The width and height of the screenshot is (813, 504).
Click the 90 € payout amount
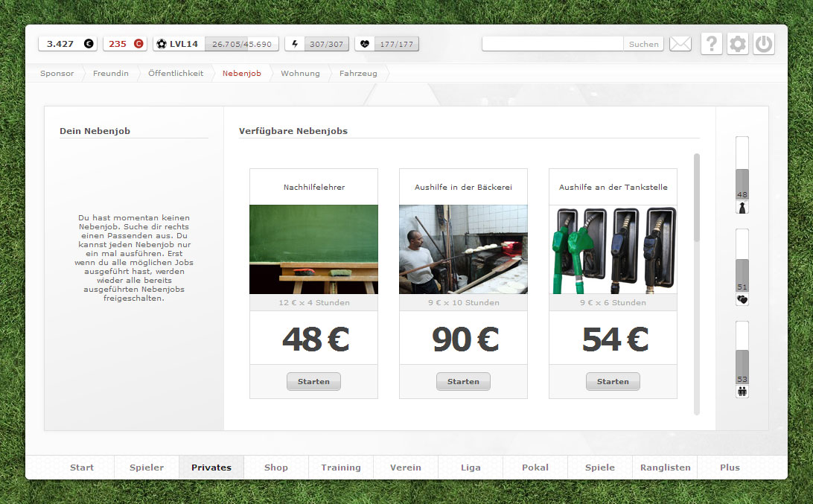465,339
